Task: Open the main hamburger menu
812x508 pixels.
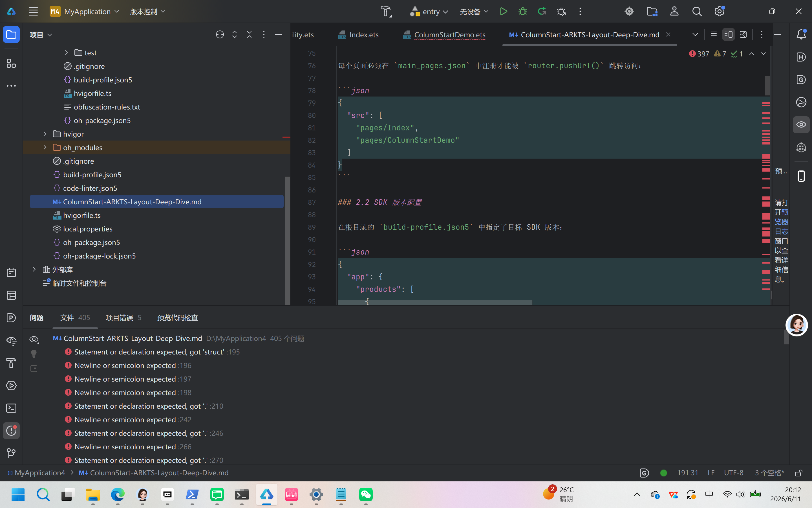Action: point(33,11)
